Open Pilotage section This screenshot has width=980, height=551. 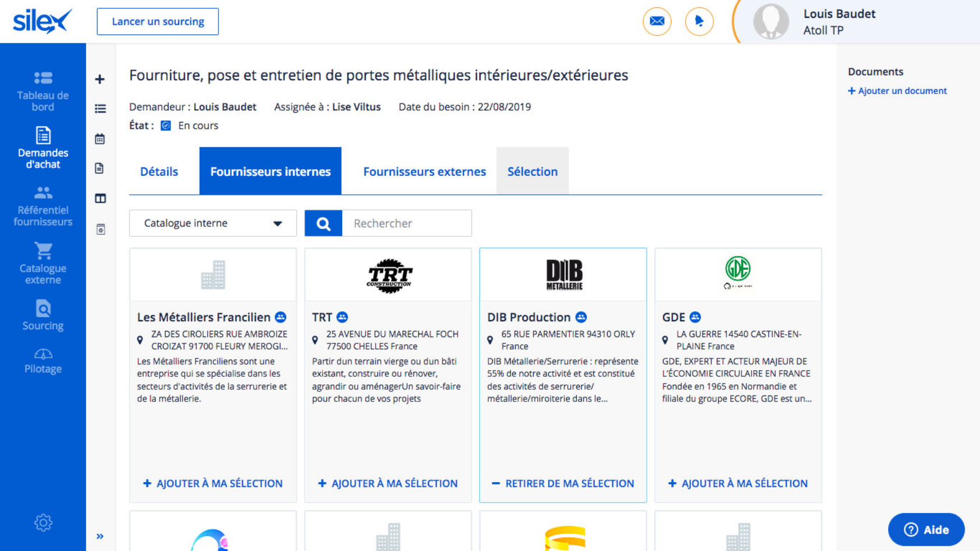tap(43, 361)
